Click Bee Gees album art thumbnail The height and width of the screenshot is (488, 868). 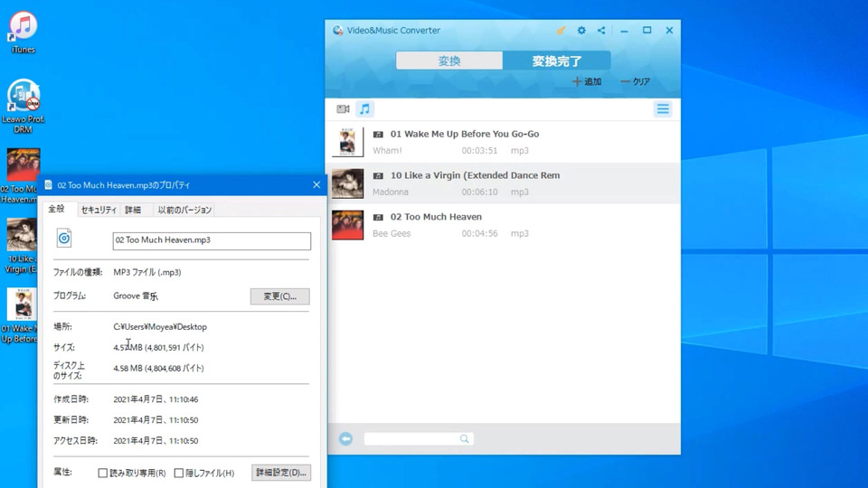tap(347, 225)
